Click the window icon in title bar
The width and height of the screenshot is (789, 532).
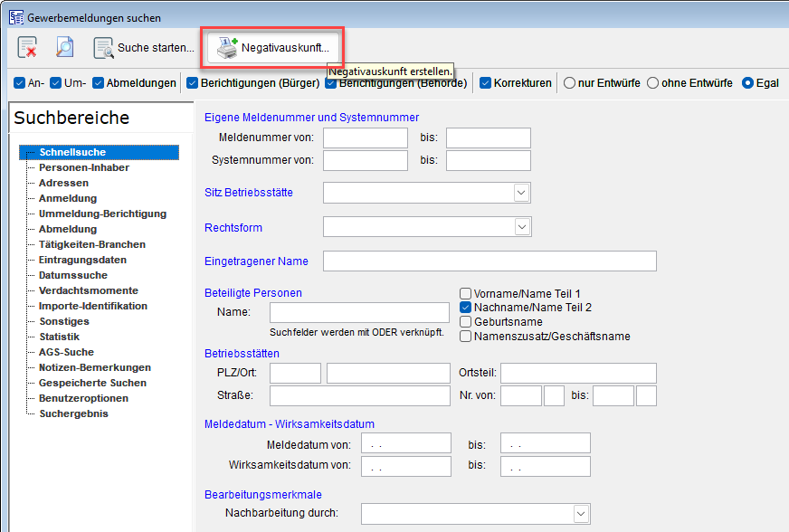click(15, 17)
